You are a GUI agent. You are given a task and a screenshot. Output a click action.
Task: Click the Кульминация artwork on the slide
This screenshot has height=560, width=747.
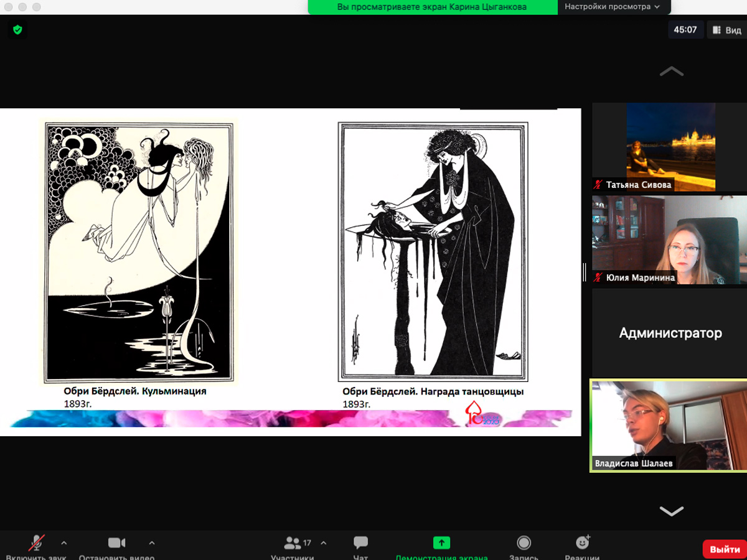coord(138,252)
